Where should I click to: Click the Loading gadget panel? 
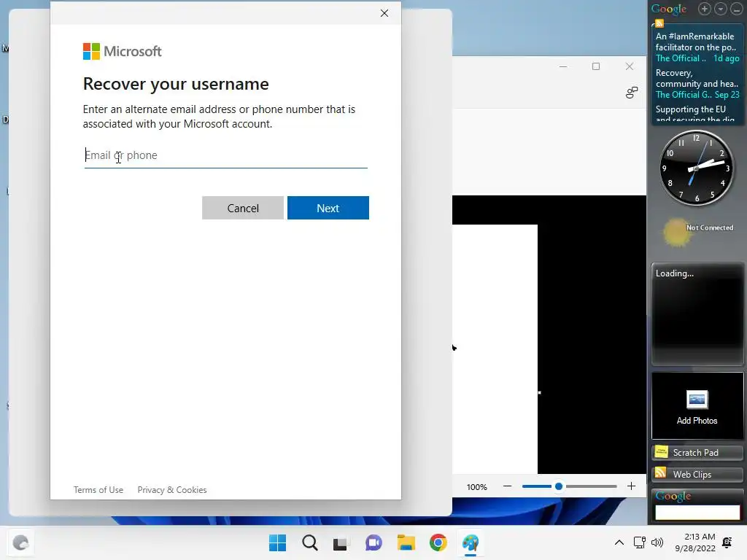pyautogui.click(x=697, y=314)
